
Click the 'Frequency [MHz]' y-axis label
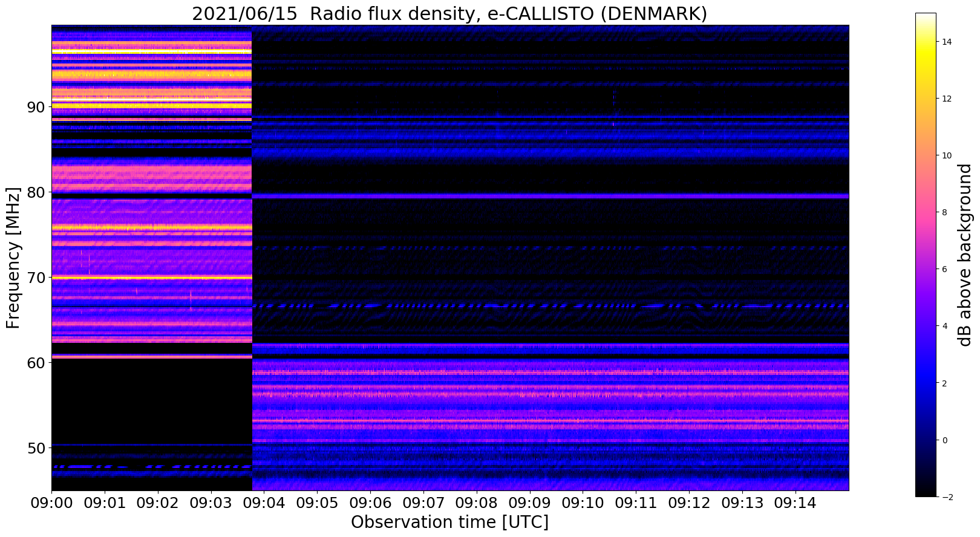point(13,258)
